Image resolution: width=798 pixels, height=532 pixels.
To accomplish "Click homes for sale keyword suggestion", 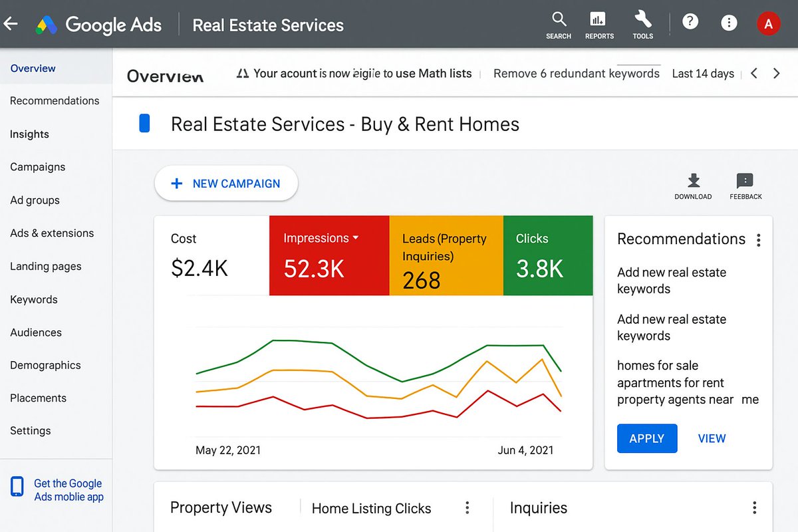I will point(658,366).
